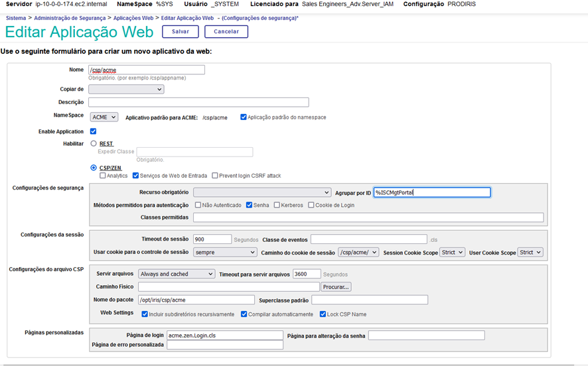Expand the Servir arquivos dropdown
Screen dimensions: 588x366
[x=176, y=274]
